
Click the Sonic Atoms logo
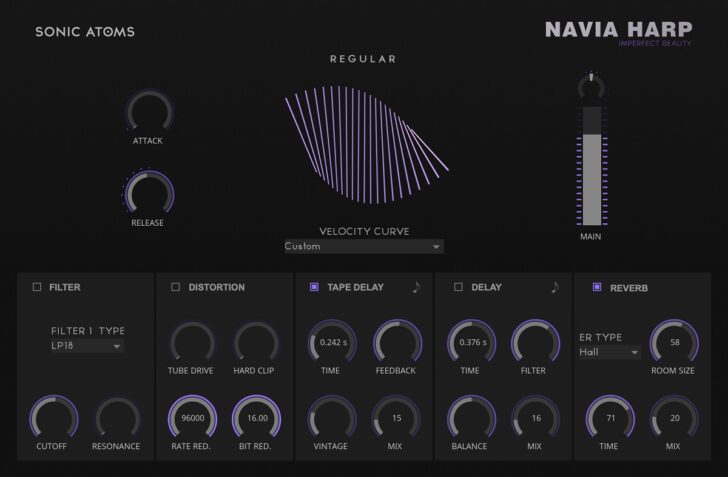pos(85,32)
